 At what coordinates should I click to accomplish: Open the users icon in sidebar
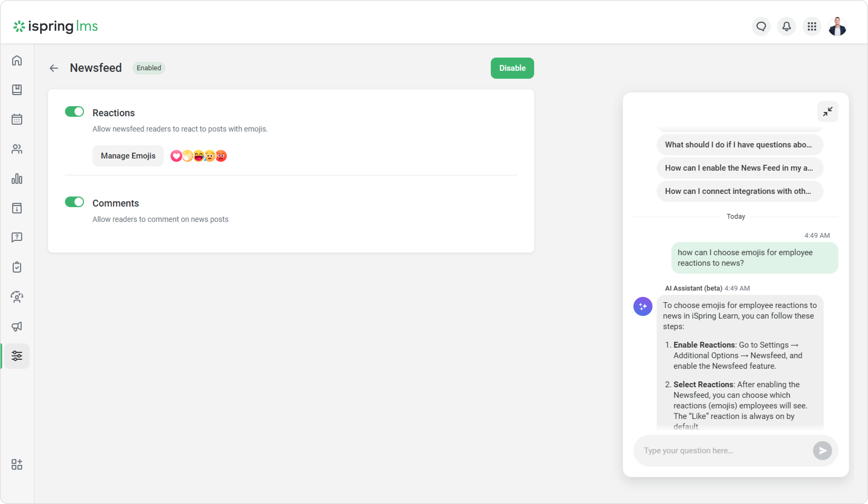click(17, 149)
